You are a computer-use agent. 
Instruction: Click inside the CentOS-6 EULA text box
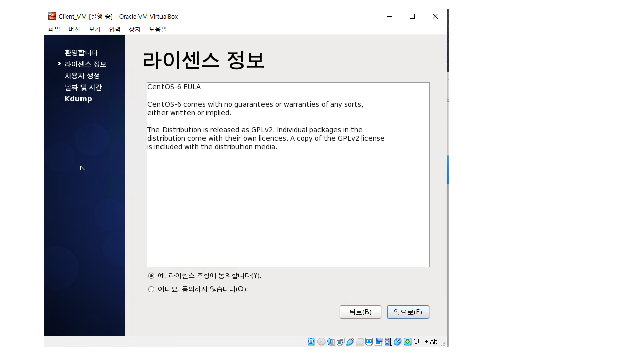288,201
